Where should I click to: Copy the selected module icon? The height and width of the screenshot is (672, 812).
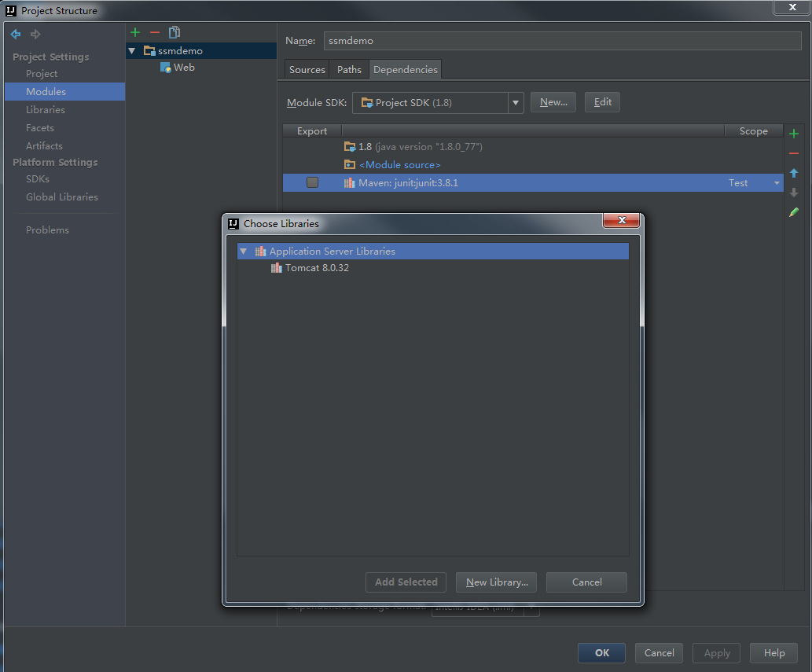click(x=175, y=32)
